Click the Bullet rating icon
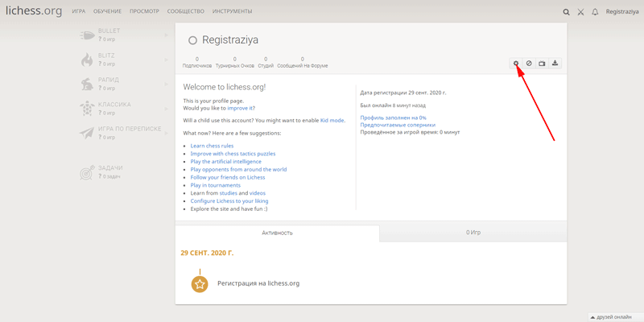644x322 pixels. 87,35
